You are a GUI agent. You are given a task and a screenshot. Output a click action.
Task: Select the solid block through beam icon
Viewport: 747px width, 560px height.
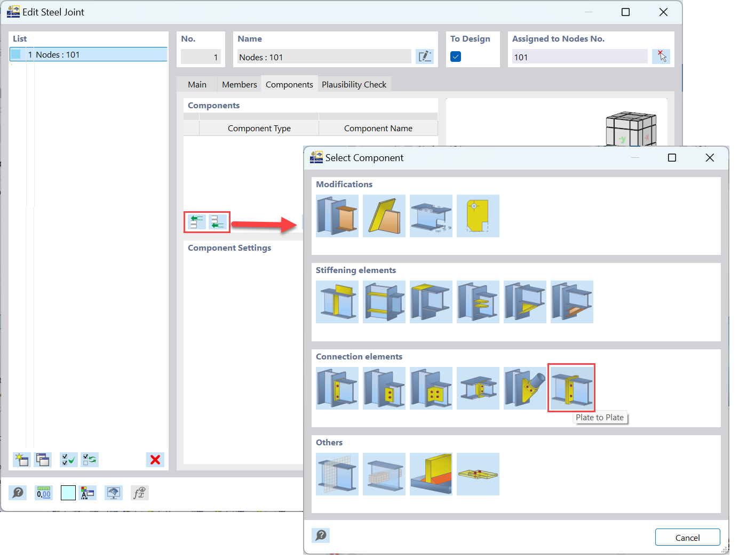(x=384, y=474)
